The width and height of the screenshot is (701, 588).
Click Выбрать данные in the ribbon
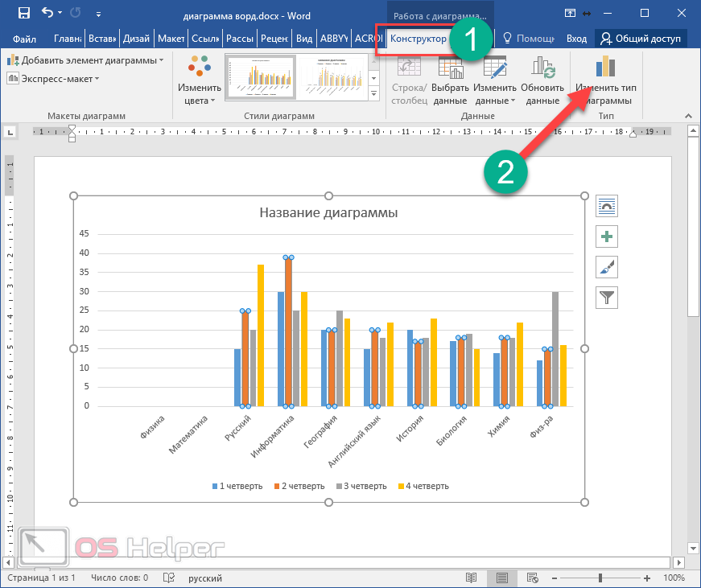point(450,80)
